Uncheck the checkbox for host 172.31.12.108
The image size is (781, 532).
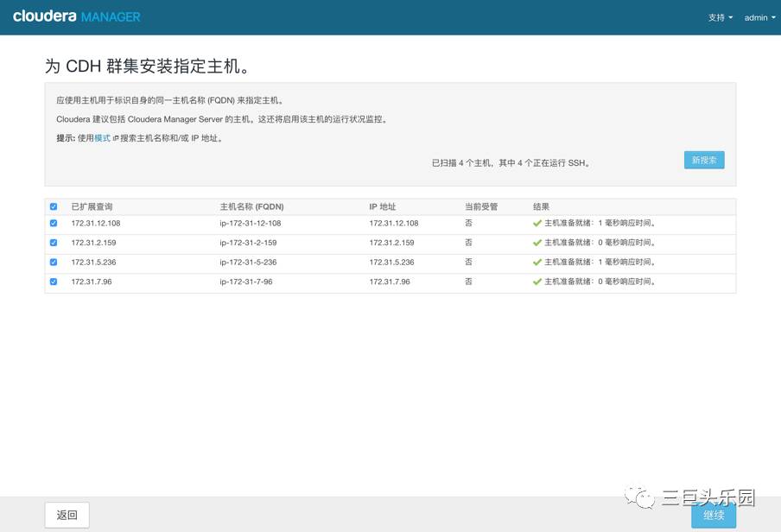point(54,223)
